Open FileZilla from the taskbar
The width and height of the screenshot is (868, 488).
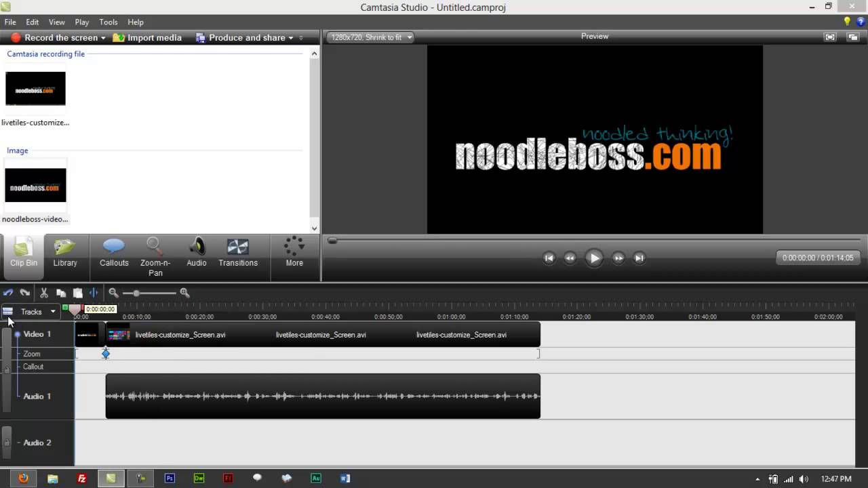point(82,478)
